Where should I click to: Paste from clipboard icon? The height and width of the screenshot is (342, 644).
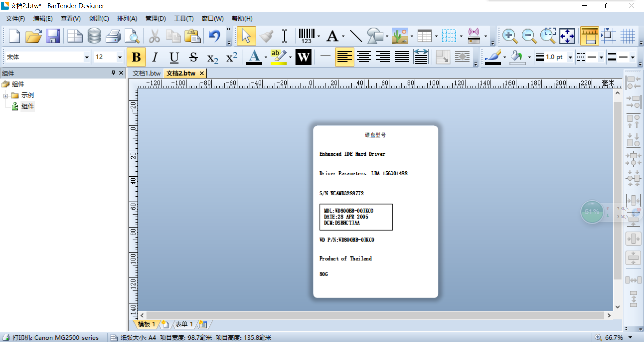(x=193, y=36)
